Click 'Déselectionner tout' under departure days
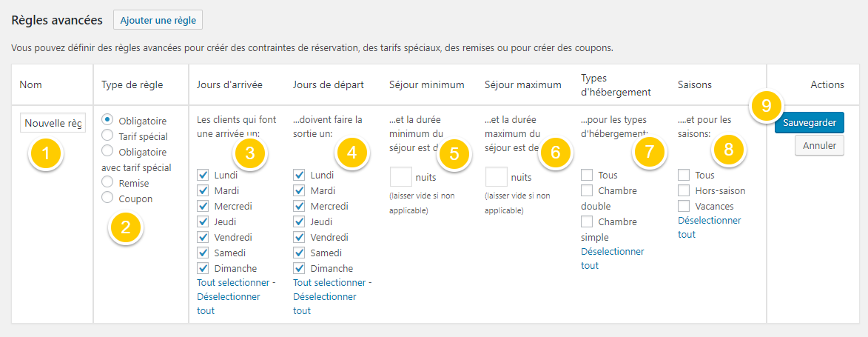 324,304
